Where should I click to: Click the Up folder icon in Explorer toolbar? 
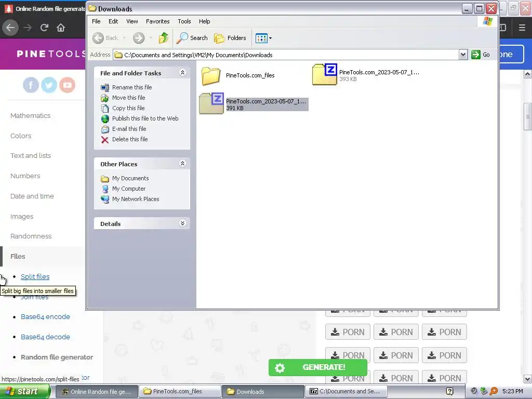(164, 37)
